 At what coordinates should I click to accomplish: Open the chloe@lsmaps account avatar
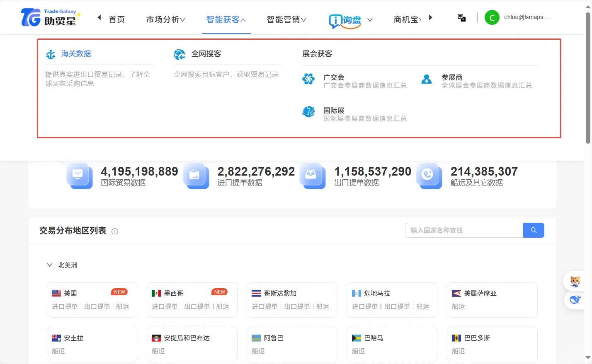click(492, 17)
